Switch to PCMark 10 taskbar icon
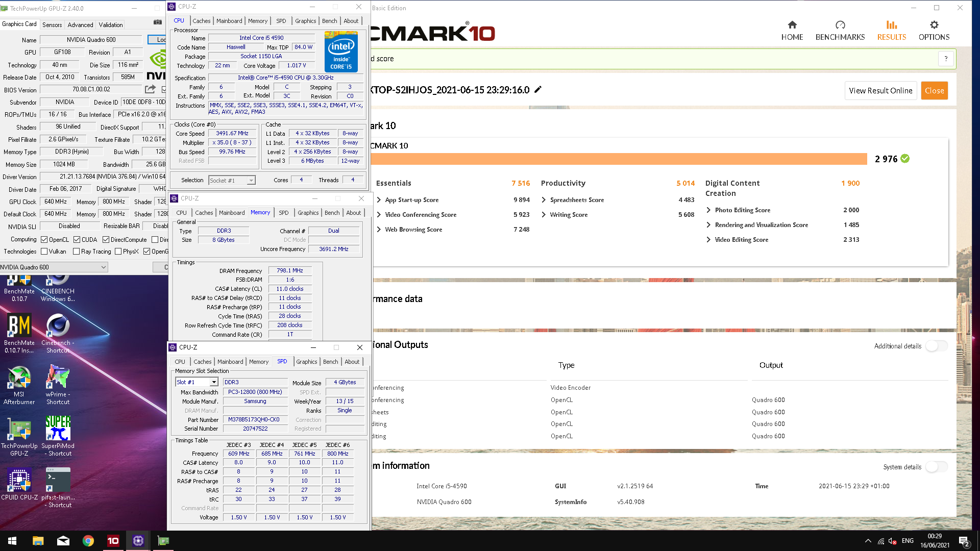Viewport: 980px width, 551px height. (x=113, y=541)
